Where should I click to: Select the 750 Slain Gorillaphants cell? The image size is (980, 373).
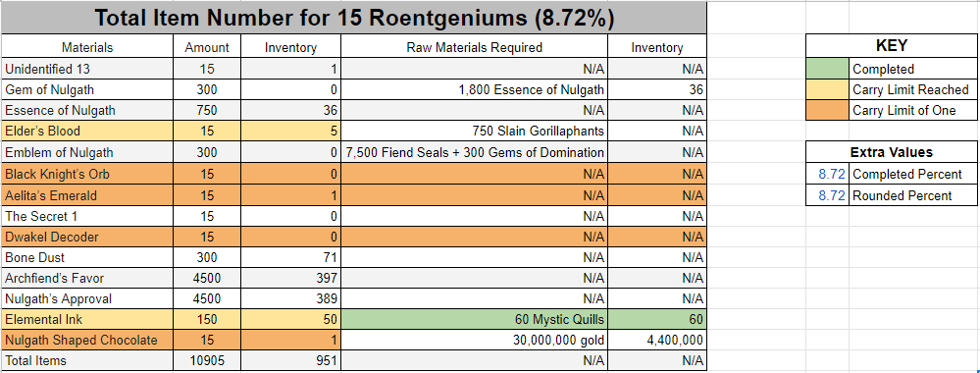click(x=475, y=132)
